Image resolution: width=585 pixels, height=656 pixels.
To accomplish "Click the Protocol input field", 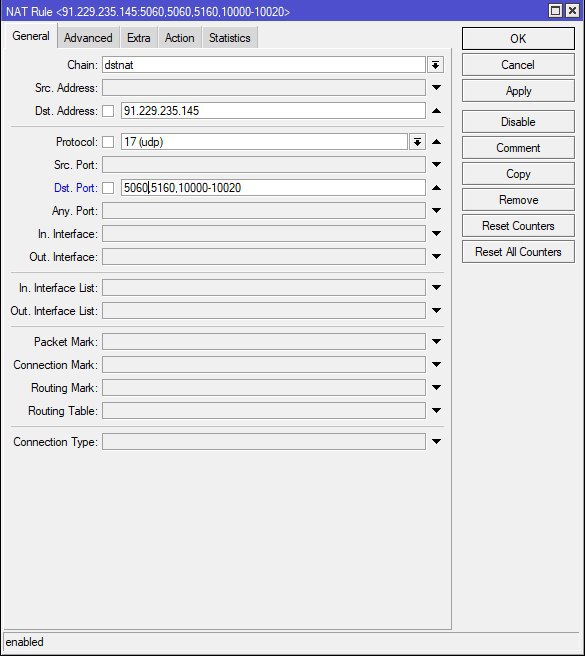I will click(264, 142).
